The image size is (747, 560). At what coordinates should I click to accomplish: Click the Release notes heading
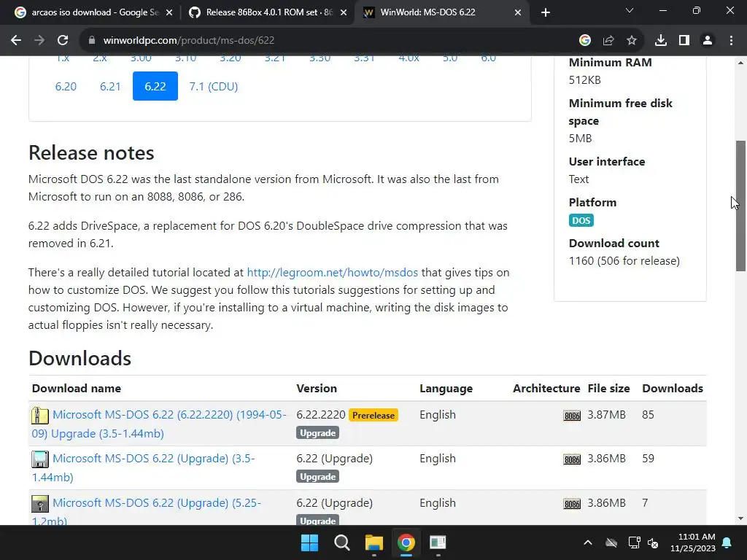(x=91, y=153)
